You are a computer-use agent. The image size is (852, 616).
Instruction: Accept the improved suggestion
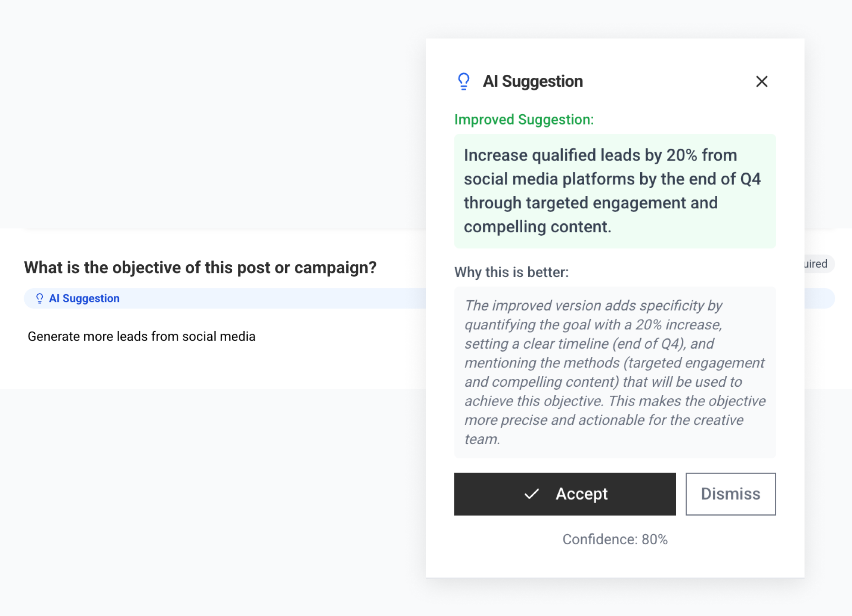(x=565, y=494)
